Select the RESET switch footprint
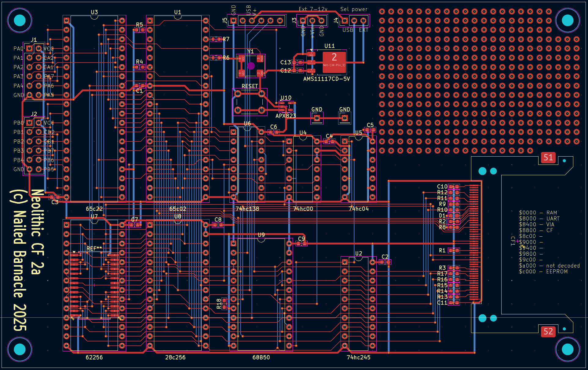This screenshot has height=370, width=588. [250, 102]
